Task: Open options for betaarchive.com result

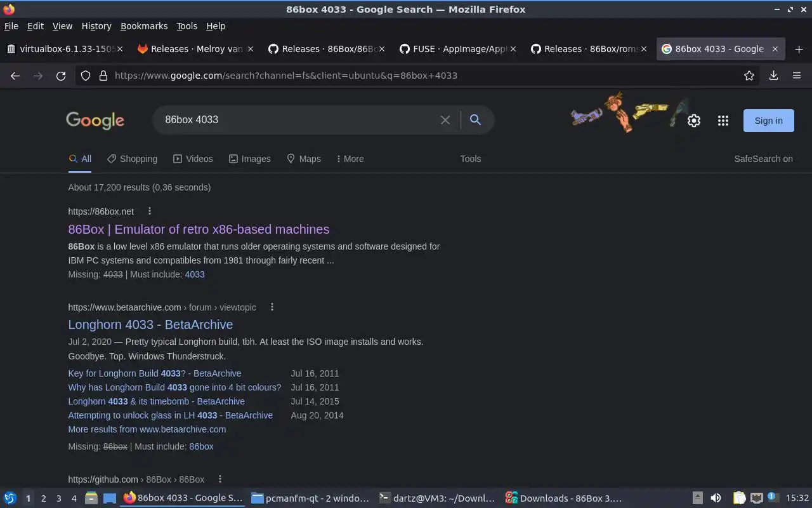Action: click(x=272, y=307)
